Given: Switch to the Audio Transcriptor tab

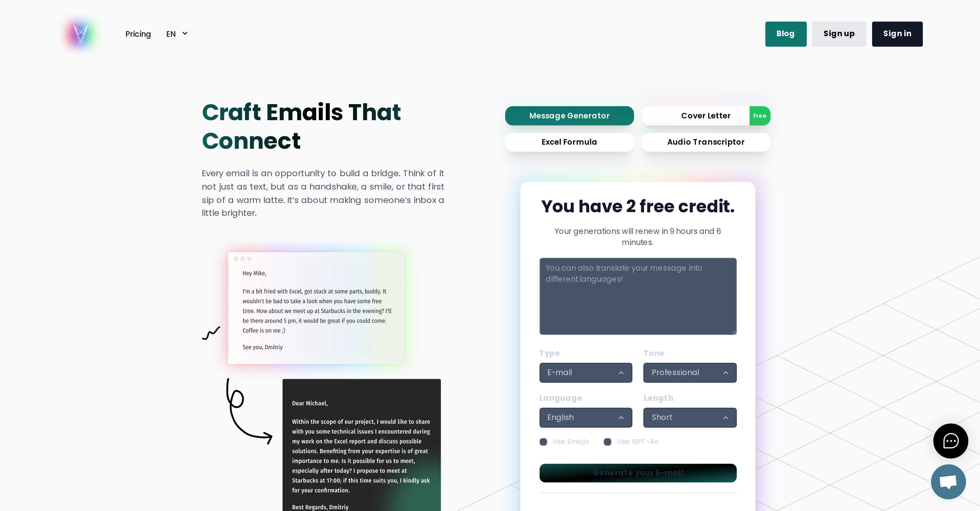Looking at the screenshot, I should (705, 141).
